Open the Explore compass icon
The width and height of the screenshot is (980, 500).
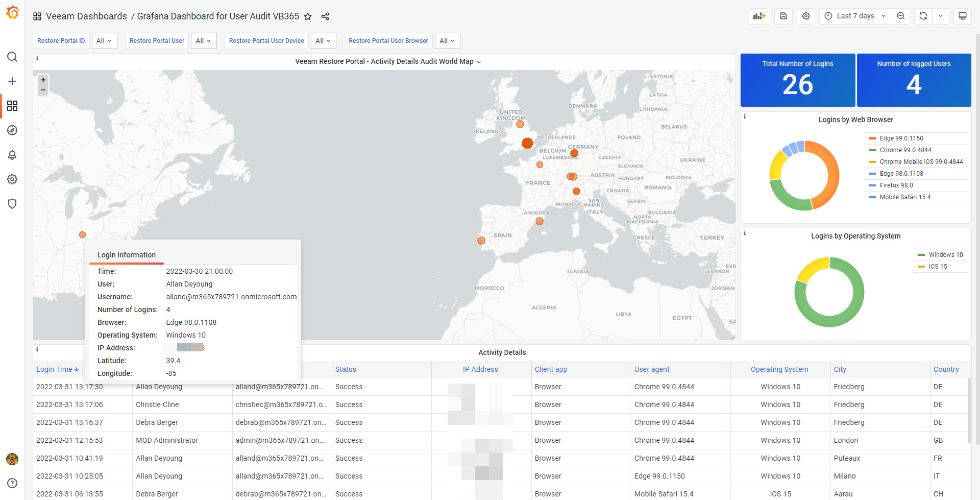coord(12,130)
